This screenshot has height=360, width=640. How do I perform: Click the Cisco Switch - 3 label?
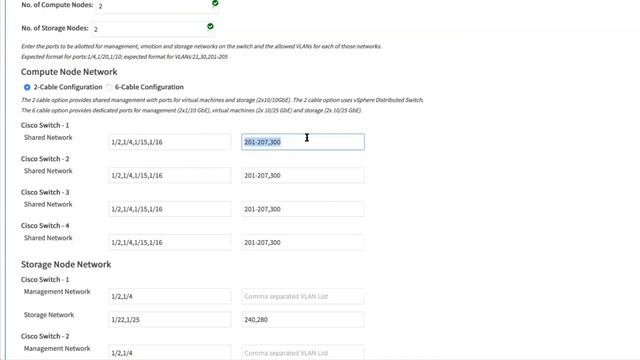pos(45,192)
